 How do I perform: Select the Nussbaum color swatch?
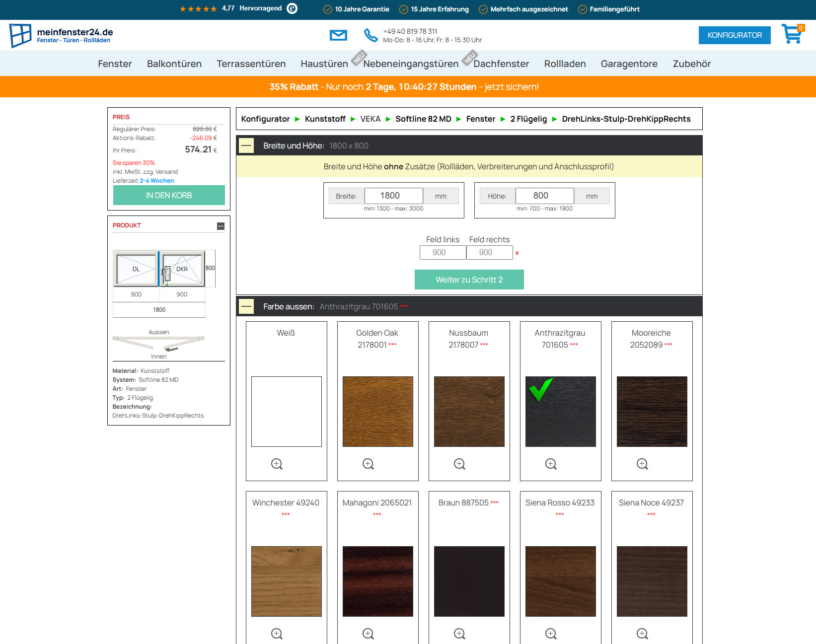(469, 412)
